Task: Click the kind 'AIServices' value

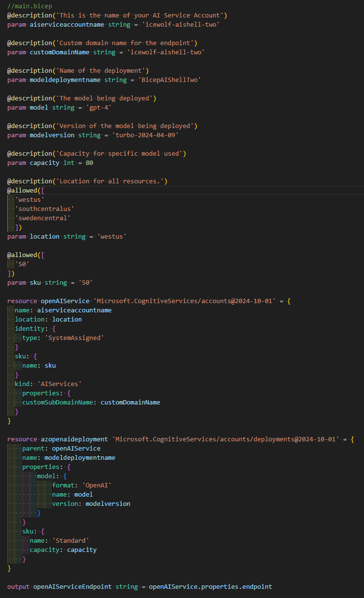Action: click(60, 384)
